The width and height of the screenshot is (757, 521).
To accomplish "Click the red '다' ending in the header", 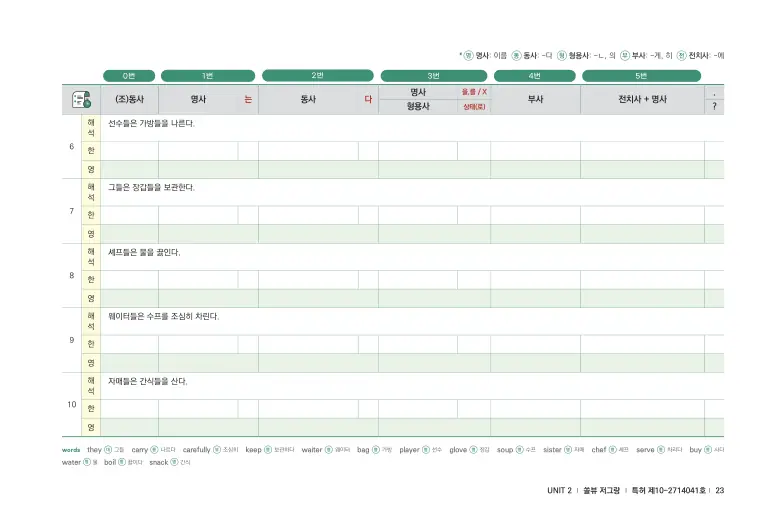I will tap(368, 99).
